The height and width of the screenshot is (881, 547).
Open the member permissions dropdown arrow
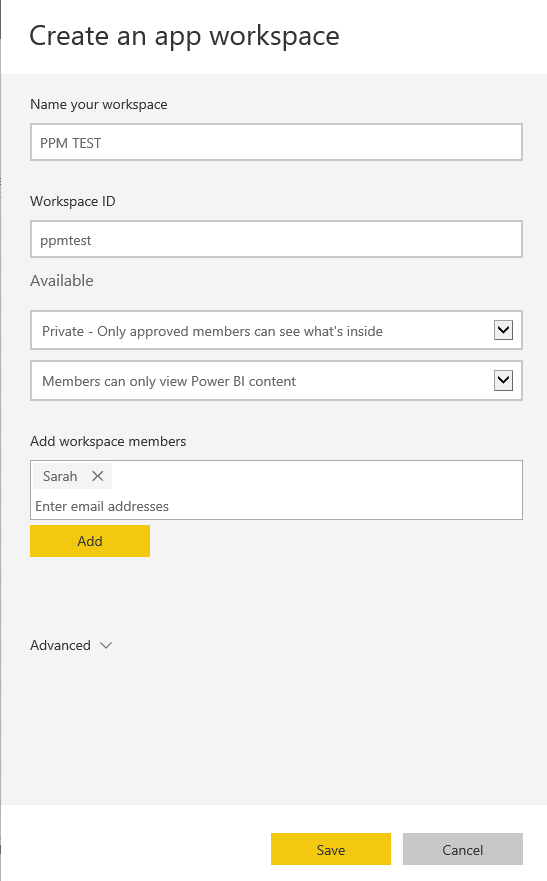(503, 380)
